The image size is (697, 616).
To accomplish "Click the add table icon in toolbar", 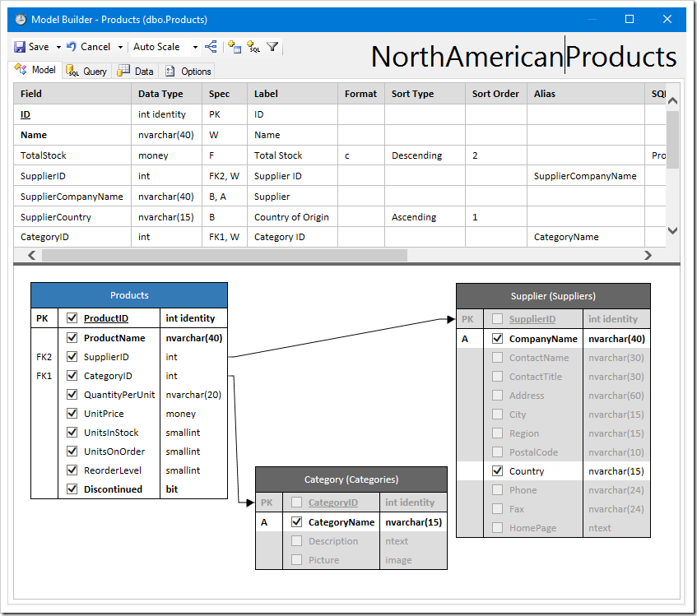I will (x=235, y=46).
